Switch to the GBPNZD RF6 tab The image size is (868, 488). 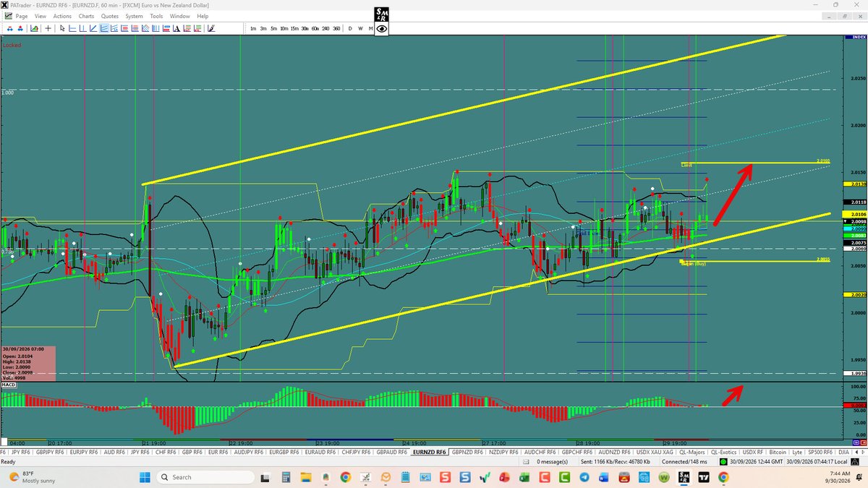pyautogui.click(x=467, y=452)
